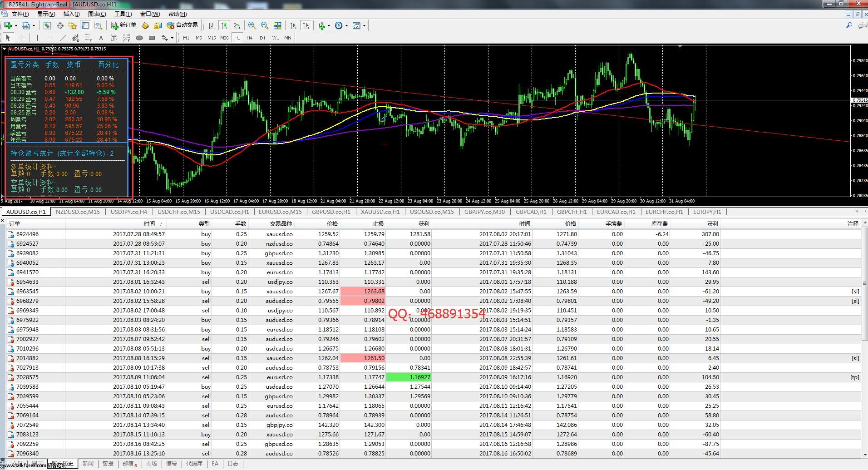Draw a horizontal line tool
The image size is (868, 470).
50,38
